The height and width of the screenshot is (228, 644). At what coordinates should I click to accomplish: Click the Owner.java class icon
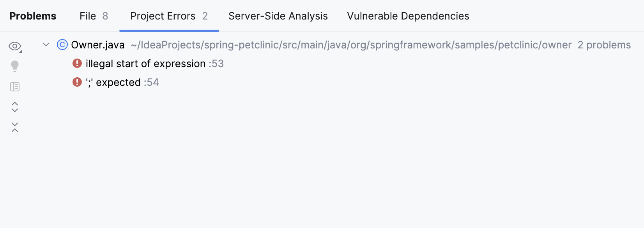point(62,45)
